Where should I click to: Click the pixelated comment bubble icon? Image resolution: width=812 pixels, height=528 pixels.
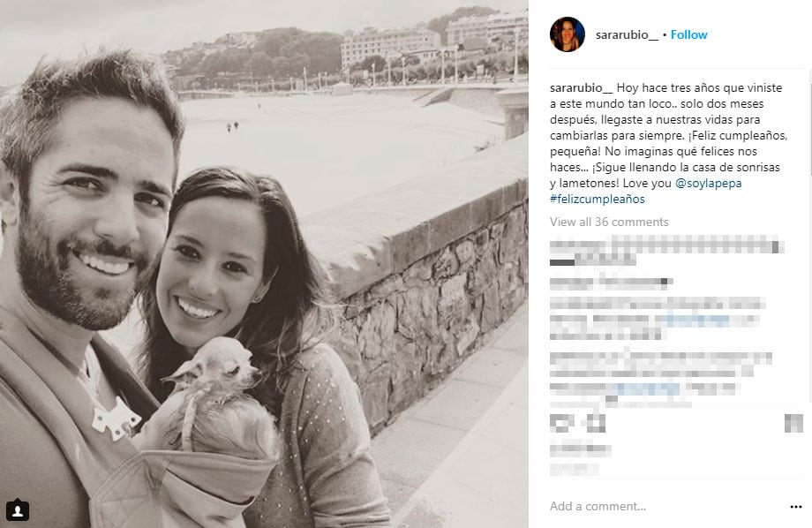(x=595, y=423)
